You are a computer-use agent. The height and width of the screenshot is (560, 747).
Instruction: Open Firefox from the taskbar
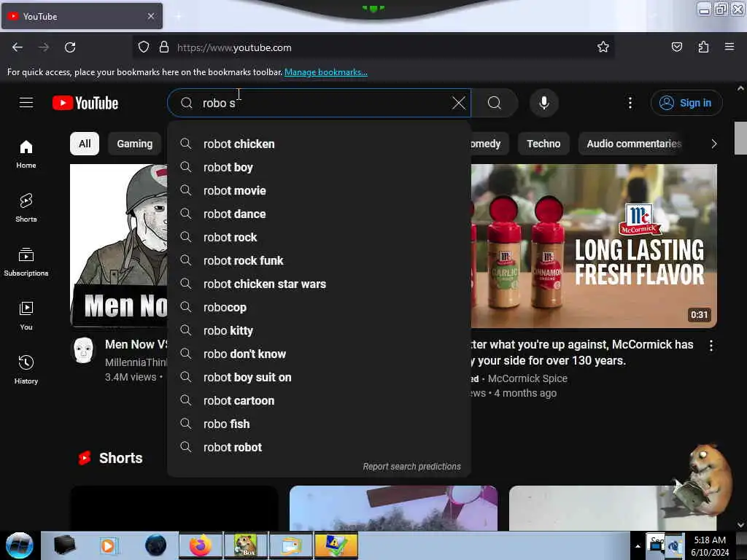click(200, 545)
